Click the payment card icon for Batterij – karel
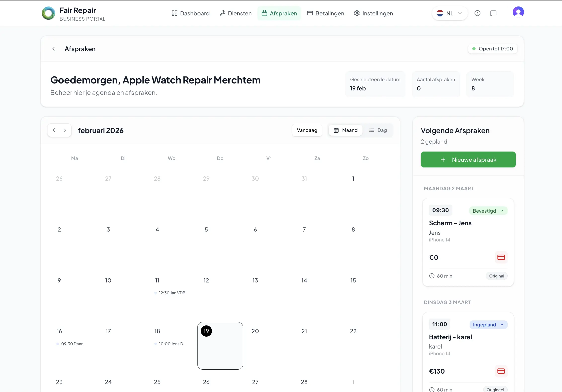Image resolution: width=562 pixels, height=392 pixels. click(501, 371)
